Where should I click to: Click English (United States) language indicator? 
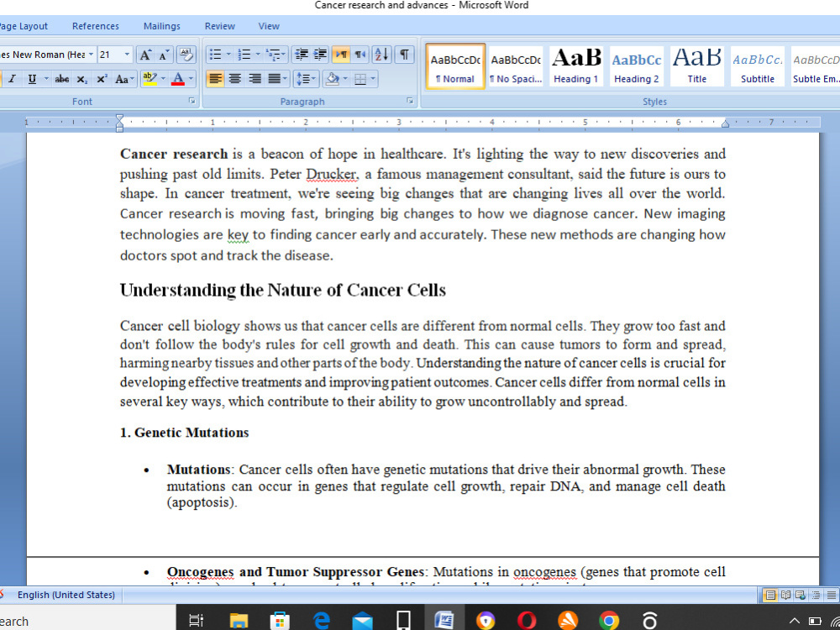point(66,595)
